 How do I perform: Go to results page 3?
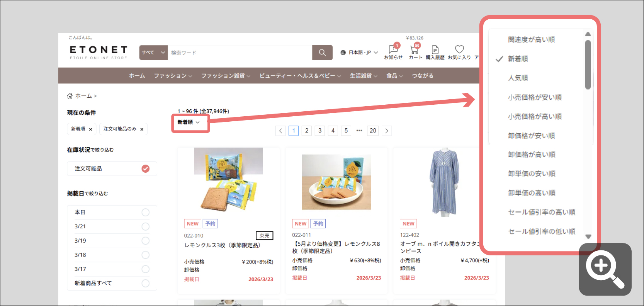tap(320, 131)
